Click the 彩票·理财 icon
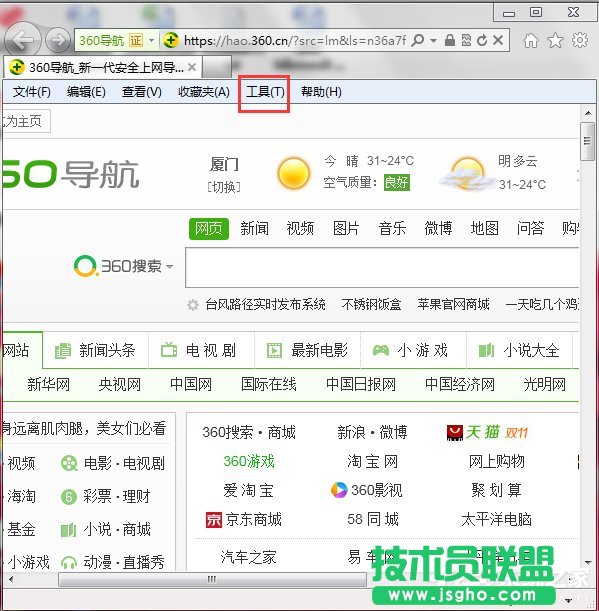Viewport: 599px width, 611px height. [x=69, y=497]
